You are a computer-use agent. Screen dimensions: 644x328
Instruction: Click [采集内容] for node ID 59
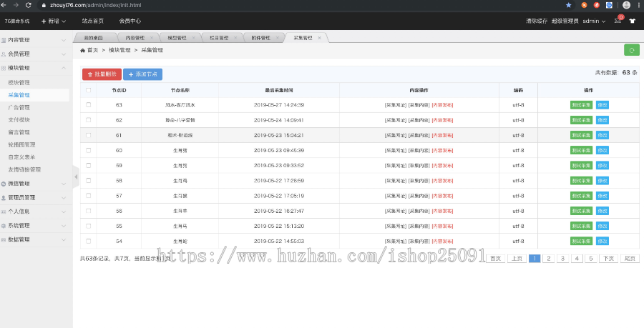pyautogui.click(x=419, y=166)
